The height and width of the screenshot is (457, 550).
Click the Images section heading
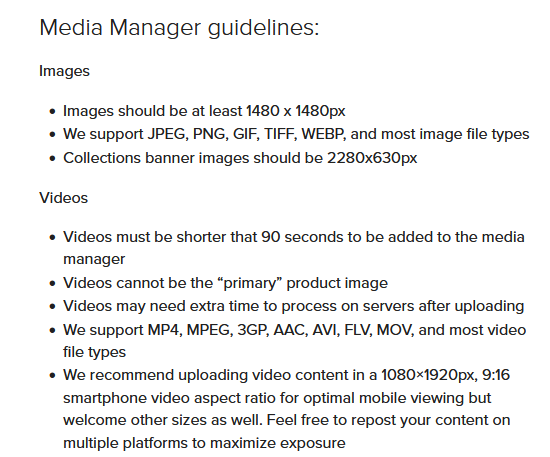click(x=64, y=71)
